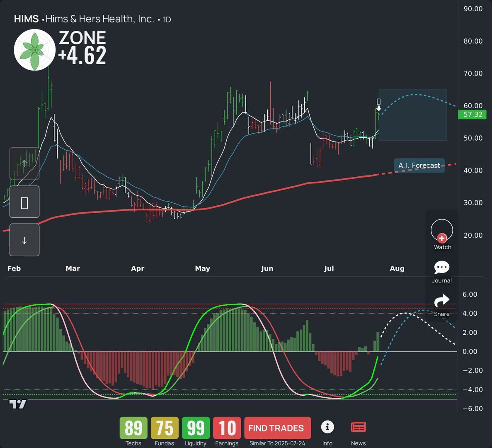Image resolution: width=492 pixels, height=448 pixels.
Task: Click the 40.00 price axis label
Action: point(473,170)
